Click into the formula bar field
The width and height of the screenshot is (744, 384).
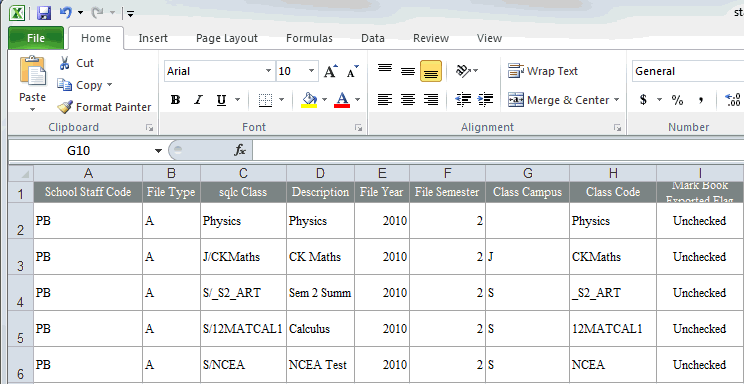(498, 150)
